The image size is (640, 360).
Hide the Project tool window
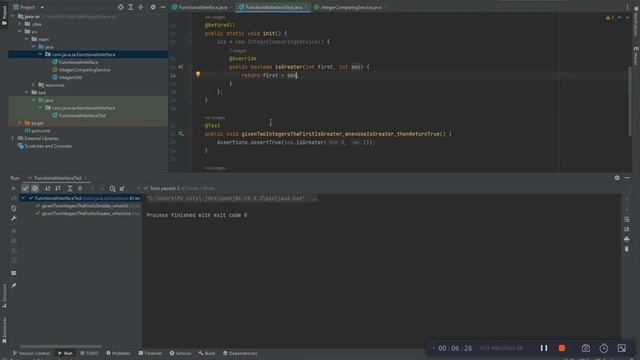click(163, 7)
